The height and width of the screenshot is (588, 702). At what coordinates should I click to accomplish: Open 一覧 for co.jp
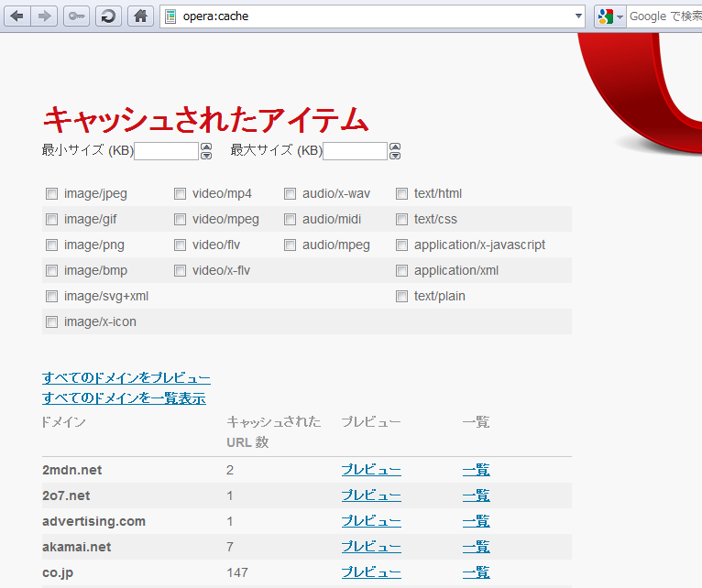coord(476,572)
